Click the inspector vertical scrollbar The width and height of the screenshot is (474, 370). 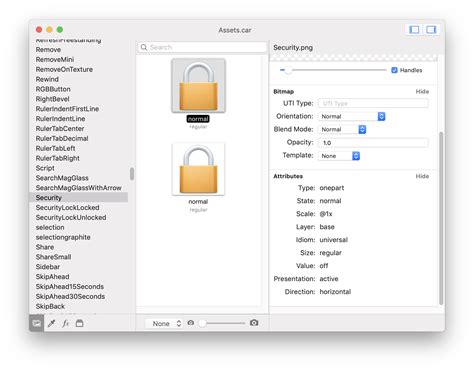pos(441,218)
